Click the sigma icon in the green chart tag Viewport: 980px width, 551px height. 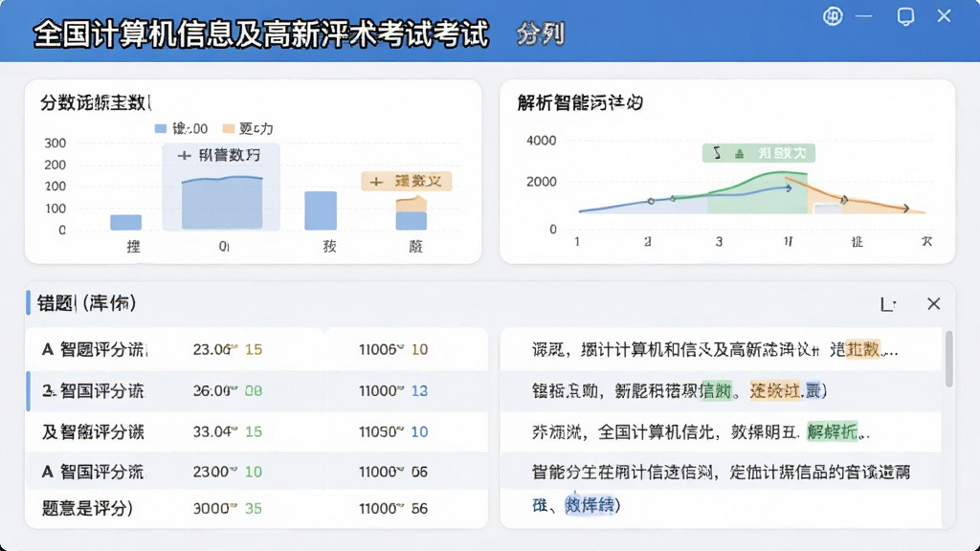(x=718, y=153)
